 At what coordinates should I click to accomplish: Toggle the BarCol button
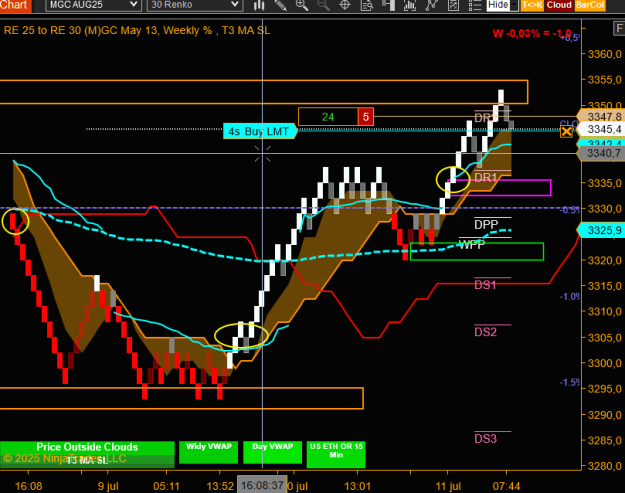590,5
